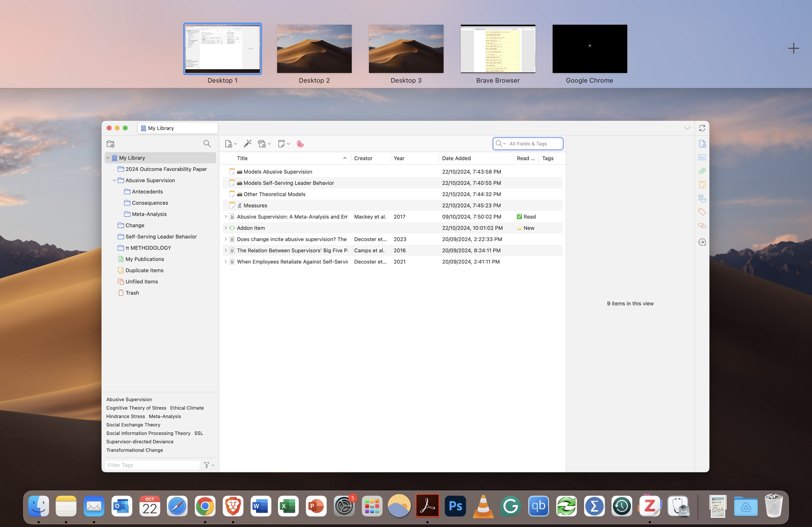Select the Unfiled Items collection
This screenshot has height=527, width=812.
141,281
